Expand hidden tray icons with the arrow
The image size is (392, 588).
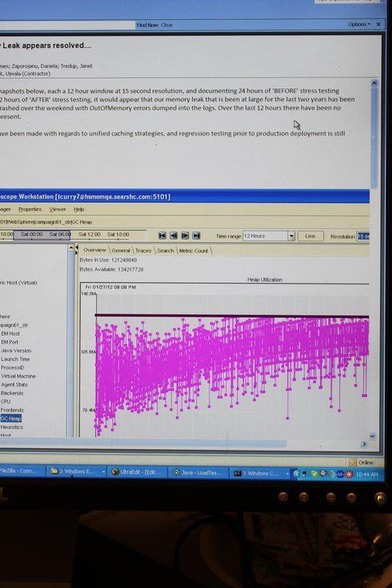(x=296, y=474)
